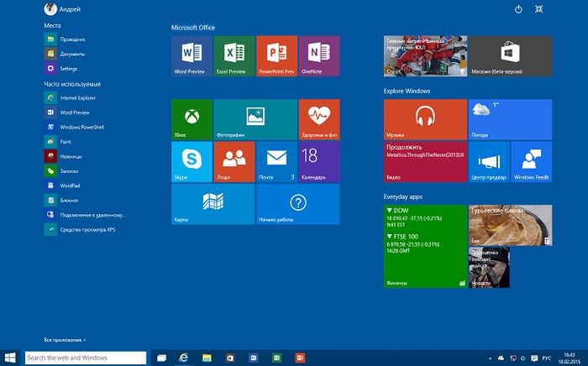Screen dimensions: 588x366
Task: Expand Все приложения list
Action: [x=65, y=340]
